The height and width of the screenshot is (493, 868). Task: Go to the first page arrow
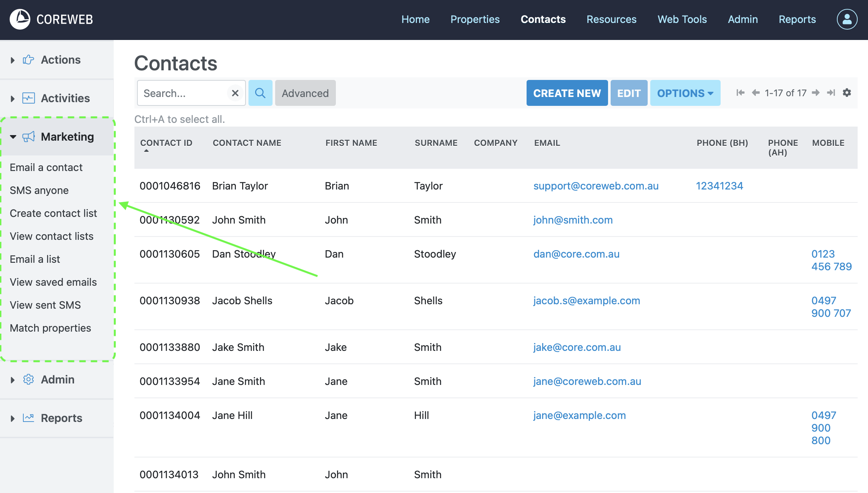pyautogui.click(x=740, y=93)
